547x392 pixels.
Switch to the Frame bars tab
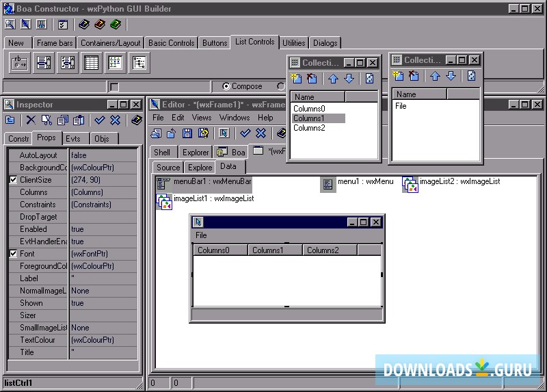[55, 43]
